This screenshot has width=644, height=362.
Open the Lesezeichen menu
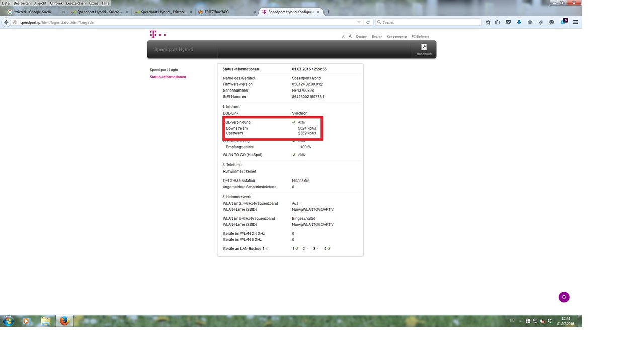click(76, 3)
